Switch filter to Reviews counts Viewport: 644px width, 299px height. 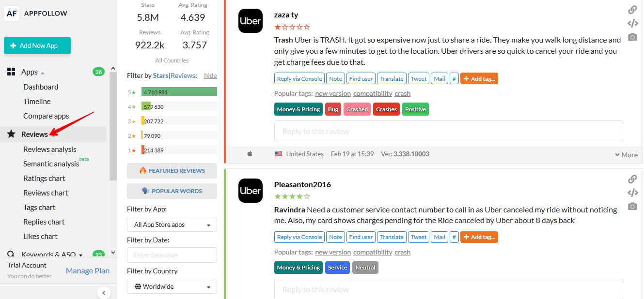[x=182, y=75]
